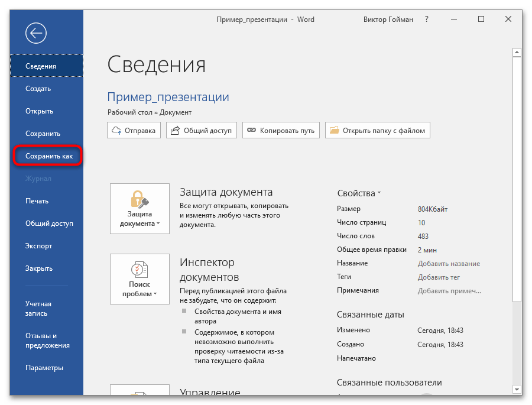
Task: Click the page count value 10
Action: point(421,223)
